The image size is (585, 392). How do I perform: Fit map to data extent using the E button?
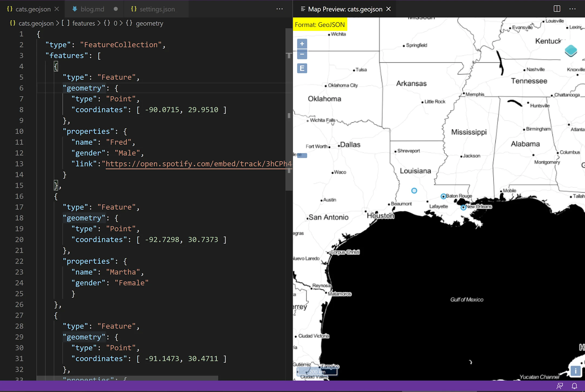point(302,68)
